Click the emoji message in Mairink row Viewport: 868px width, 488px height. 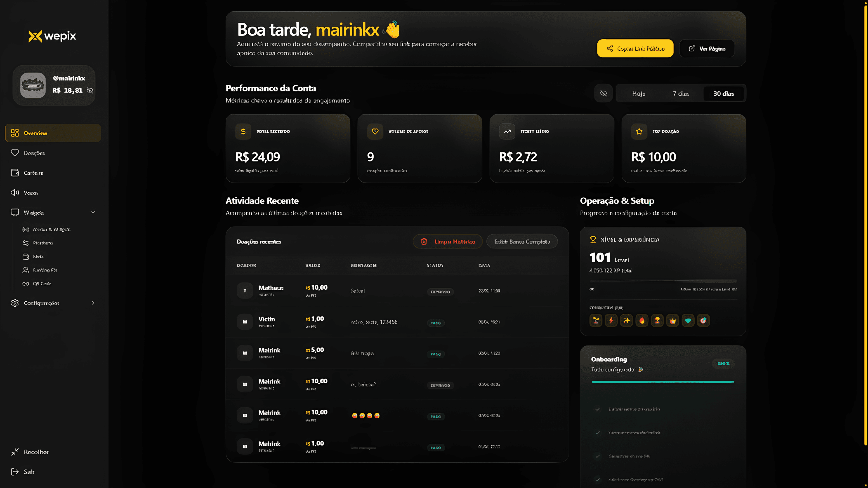366,416
